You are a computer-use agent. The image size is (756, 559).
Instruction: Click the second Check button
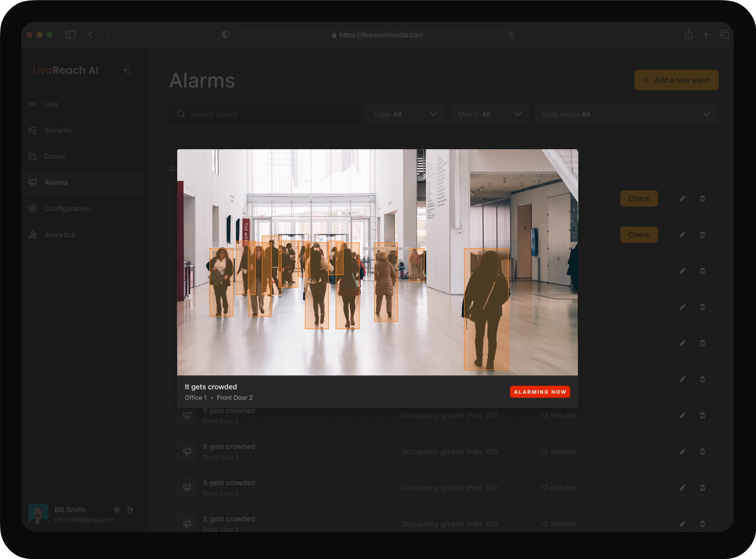point(639,235)
